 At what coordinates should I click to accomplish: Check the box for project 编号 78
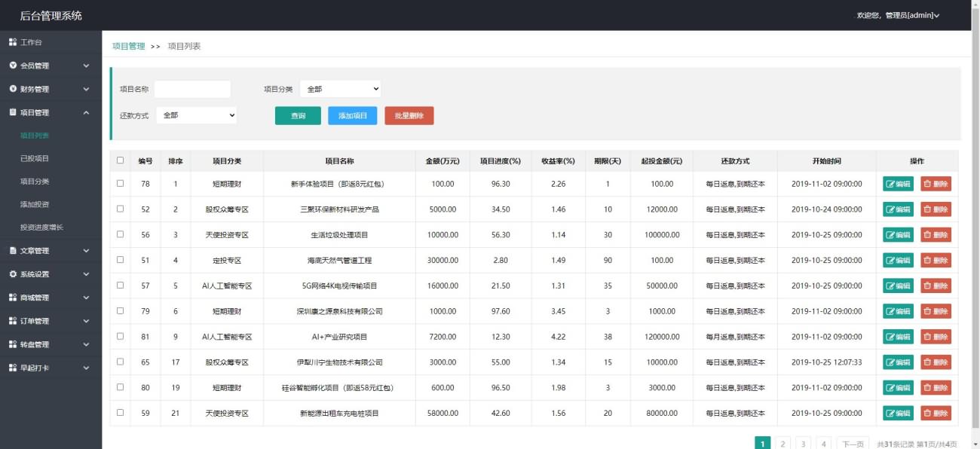pos(120,184)
